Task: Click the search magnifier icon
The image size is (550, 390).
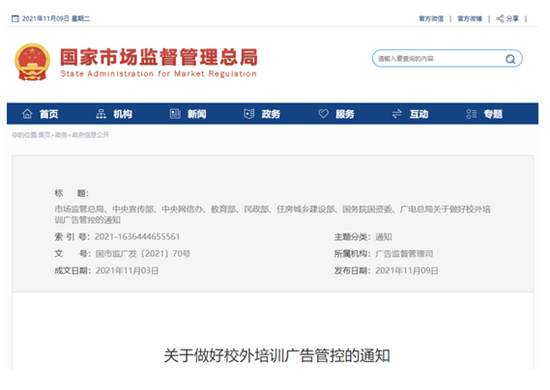Action: click(510, 59)
